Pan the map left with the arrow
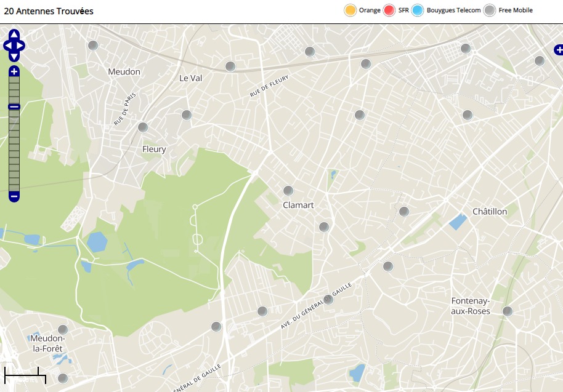563x392 pixels. pyautogui.click(x=7, y=46)
